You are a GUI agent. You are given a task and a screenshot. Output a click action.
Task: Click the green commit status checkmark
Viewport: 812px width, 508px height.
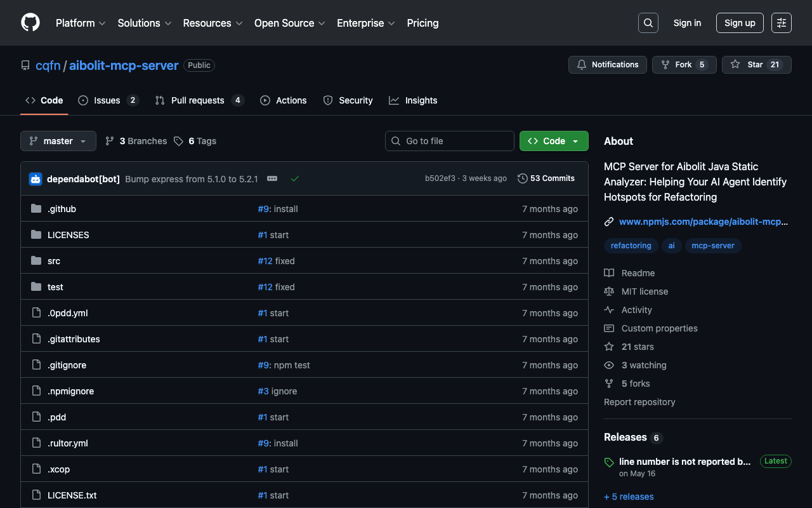(x=295, y=179)
